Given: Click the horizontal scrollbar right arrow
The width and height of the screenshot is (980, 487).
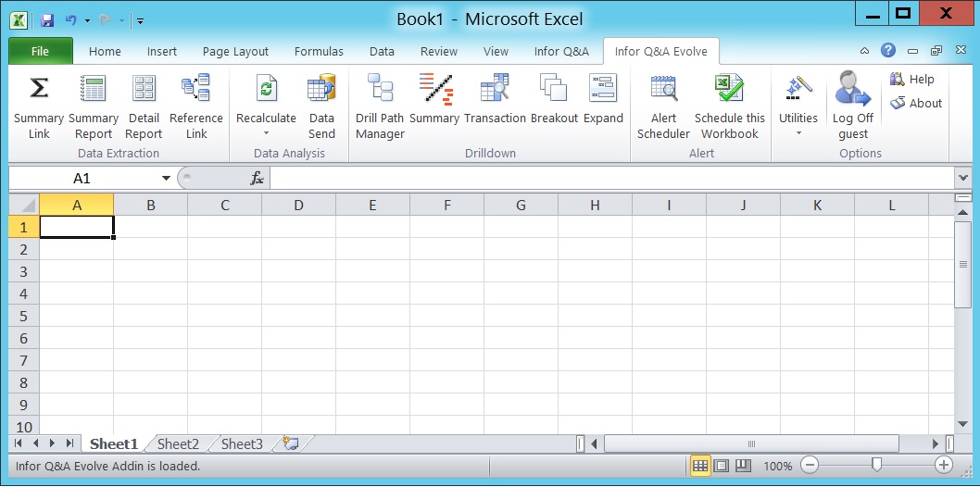Looking at the screenshot, I should tap(935, 443).
